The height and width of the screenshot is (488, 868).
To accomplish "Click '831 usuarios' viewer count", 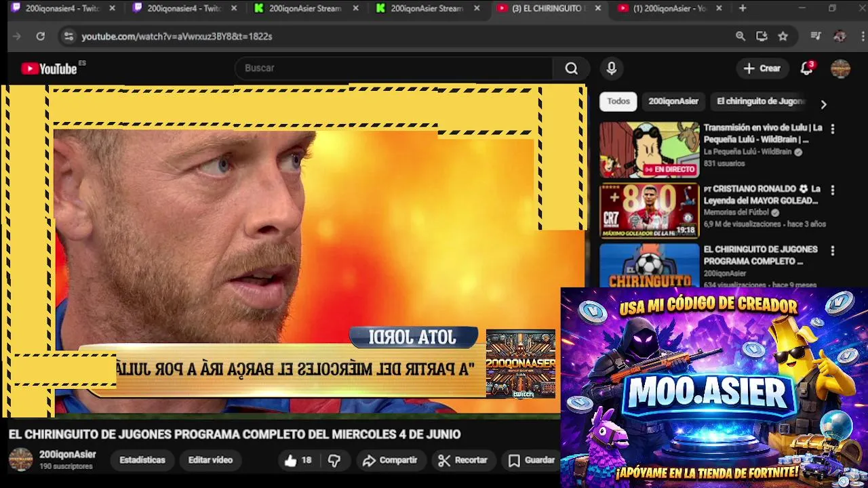I will pos(724,163).
